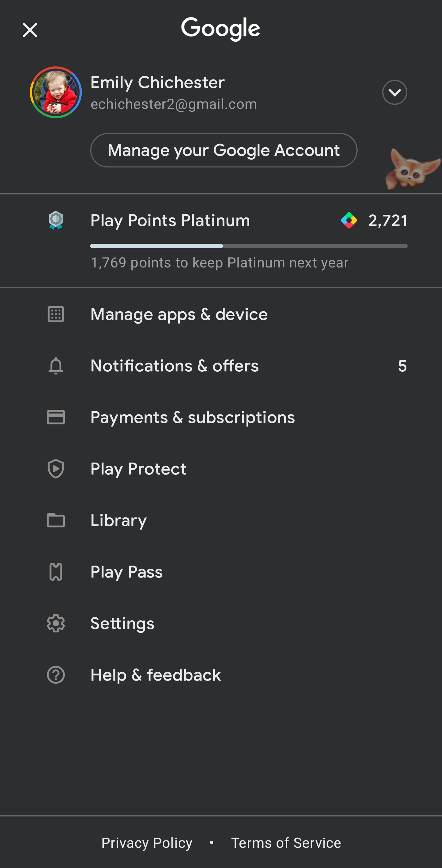Expand the account switcher chevron
This screenshot has width=442, height=868.
click(x=394, y=92)
